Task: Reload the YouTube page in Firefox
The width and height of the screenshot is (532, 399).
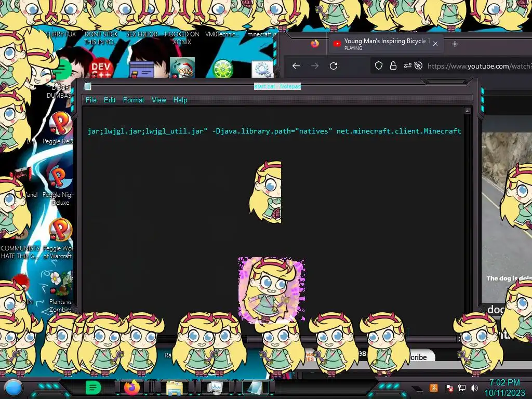Action: (334, 66)
